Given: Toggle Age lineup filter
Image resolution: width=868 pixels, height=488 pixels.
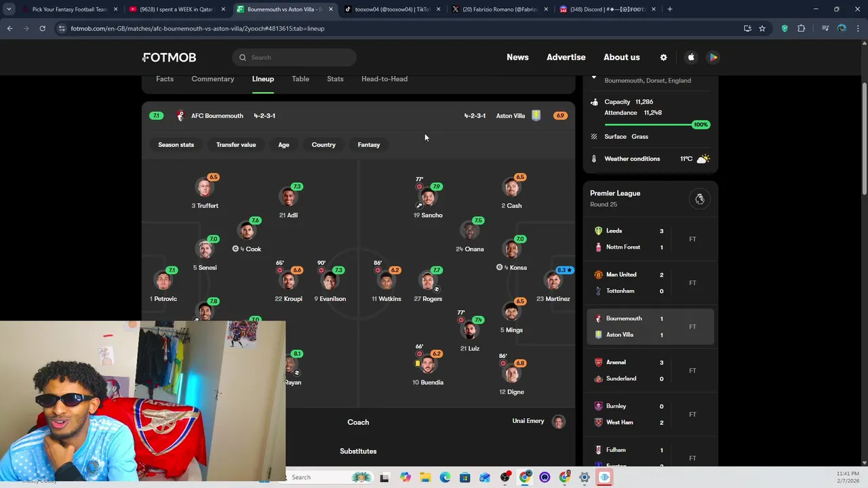Looking at the screenshot, I should point(283,144).
